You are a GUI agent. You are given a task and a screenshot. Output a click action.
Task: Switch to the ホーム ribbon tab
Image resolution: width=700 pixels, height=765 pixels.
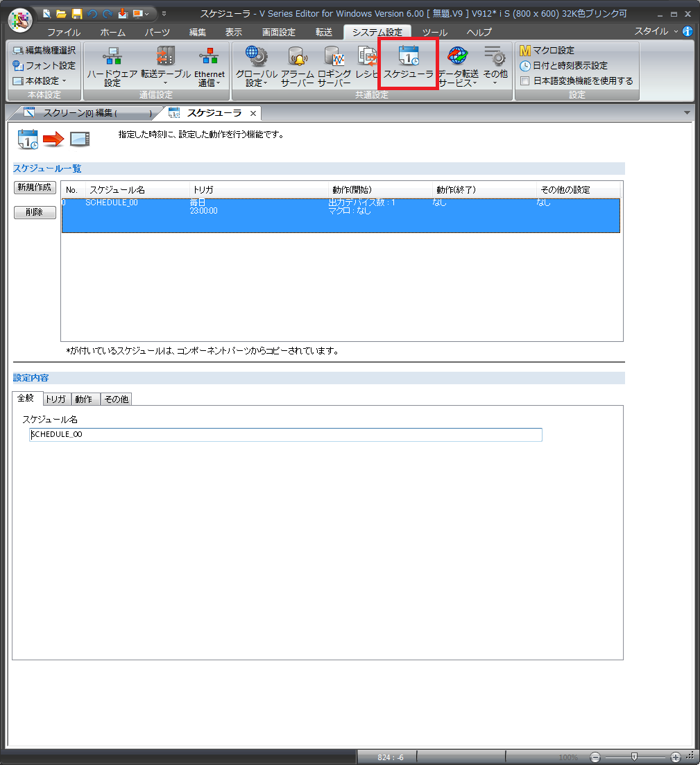[x=112, y=33]
